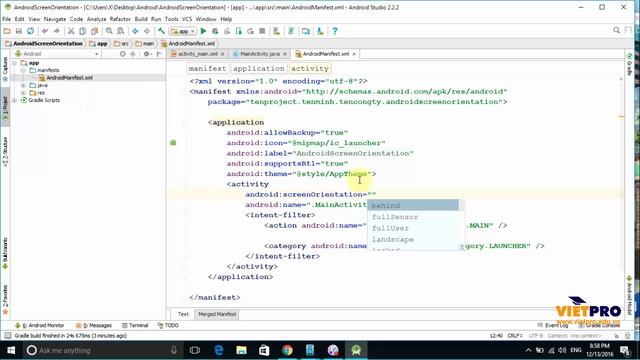Navigate Forward with the right arrow icon
The width and height of the screenshot is (640, 360).
tap(147, 31)
